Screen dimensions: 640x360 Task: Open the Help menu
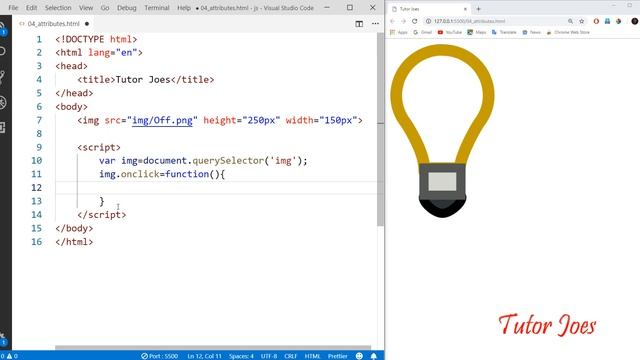[184, 8]
